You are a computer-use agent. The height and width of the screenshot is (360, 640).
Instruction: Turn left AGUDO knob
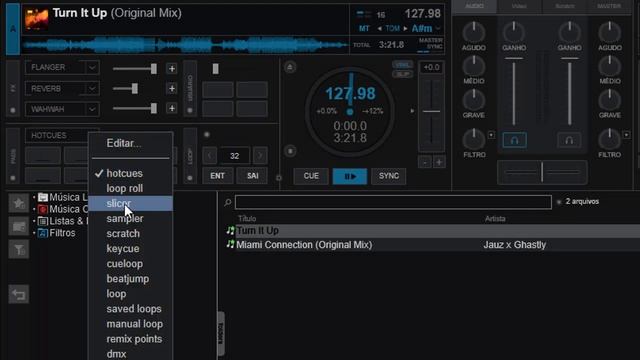[x=473, y=32]
